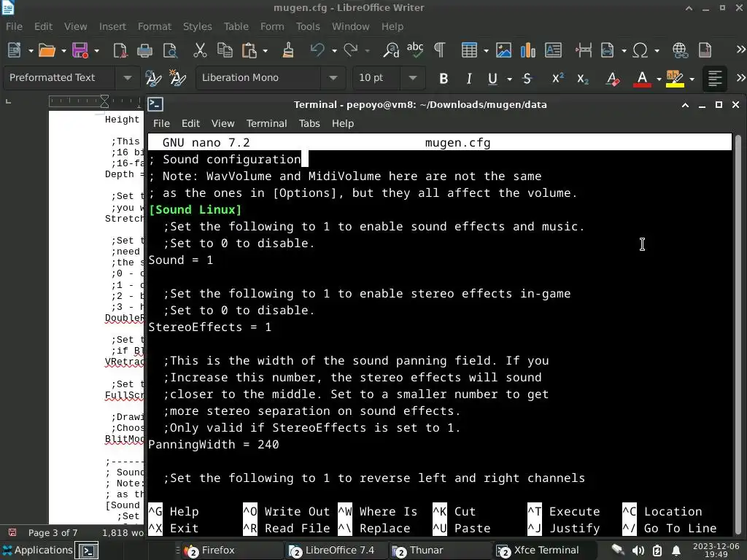Open the file folder icon in Writer toolbar
This screenshot has height=560, width=747.
tap(47, 50)
